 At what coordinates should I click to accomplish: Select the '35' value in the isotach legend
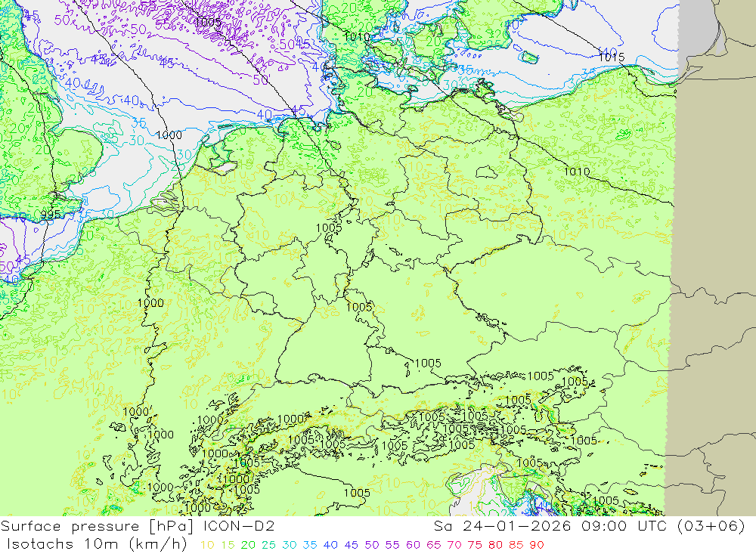pyautogui.click(x=310, y=546)
